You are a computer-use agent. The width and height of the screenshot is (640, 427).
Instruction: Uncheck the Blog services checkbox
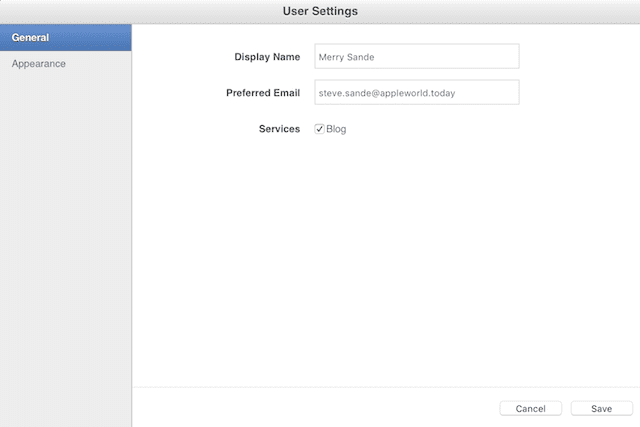point(319,129)
